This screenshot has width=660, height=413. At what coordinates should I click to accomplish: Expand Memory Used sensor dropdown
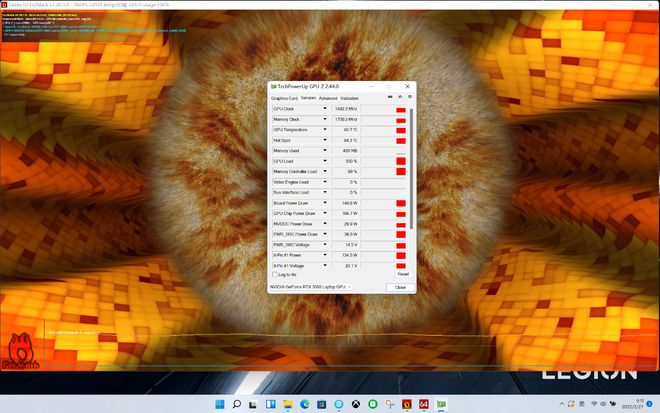pyautogui.click(x=325, y=151)
